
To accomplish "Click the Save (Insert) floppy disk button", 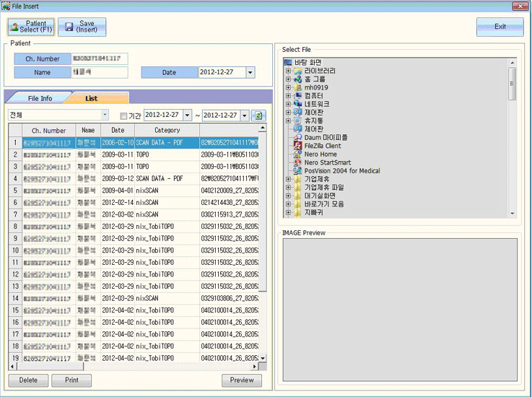I will coord(82,27).
